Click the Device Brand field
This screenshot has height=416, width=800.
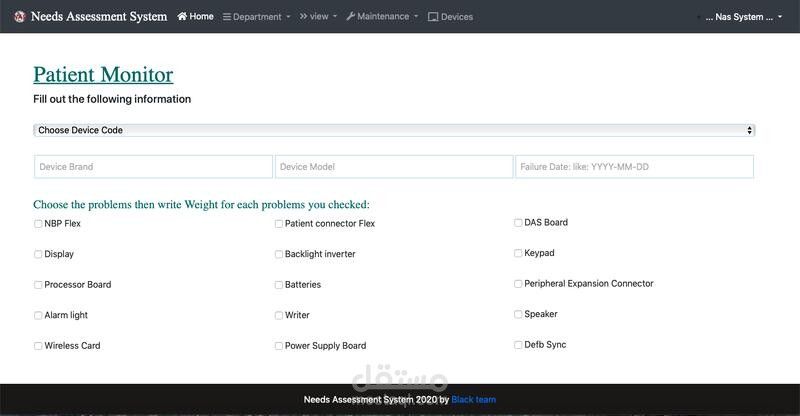[153, 167]
